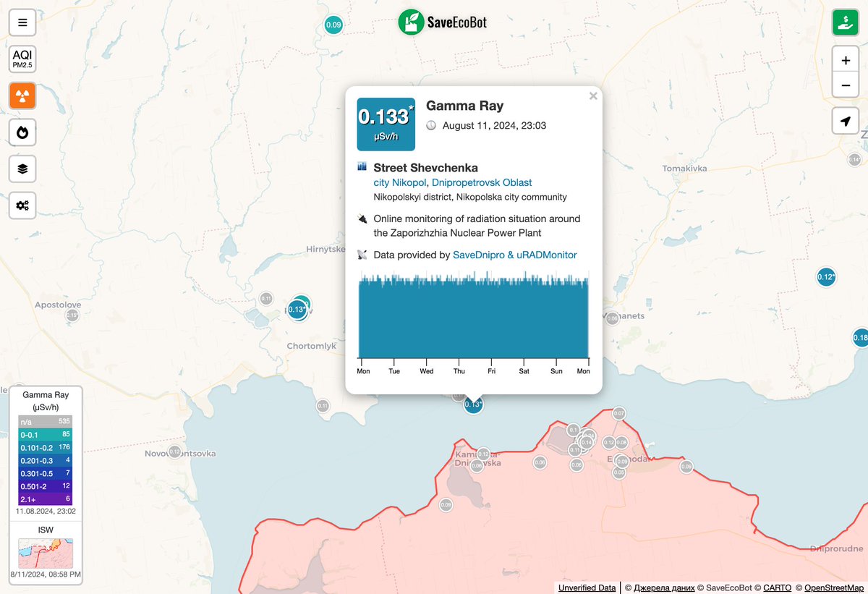Select the 0.13* marker above Chortomlyk
Screen dimensions: 868x594
(297, 310)
